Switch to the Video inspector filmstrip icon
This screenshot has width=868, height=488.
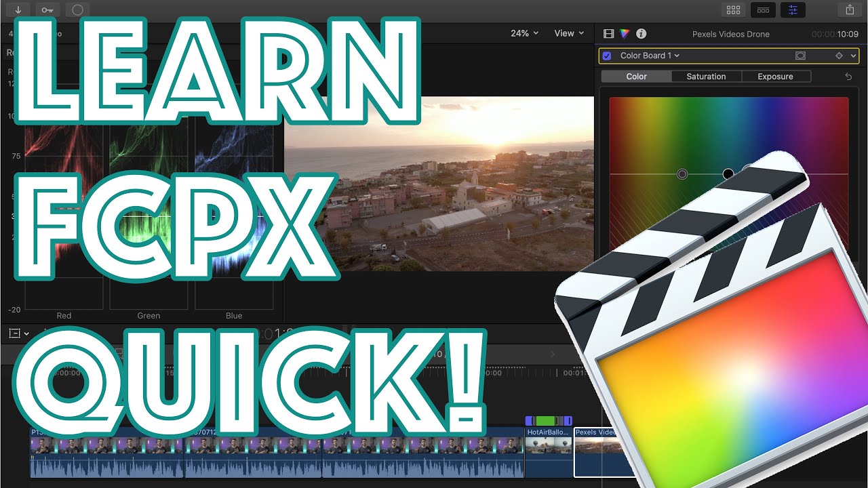click(x=608, y=34)
